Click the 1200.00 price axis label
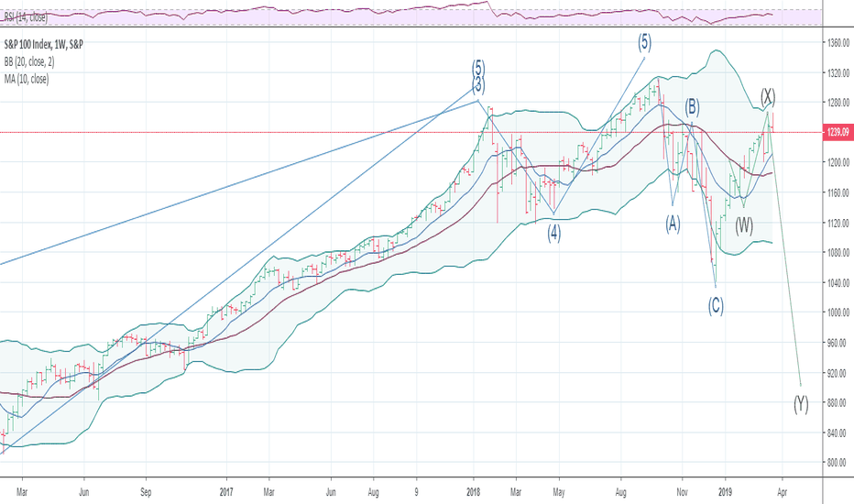This screenshot has height=504, width=854. (838, 162)
